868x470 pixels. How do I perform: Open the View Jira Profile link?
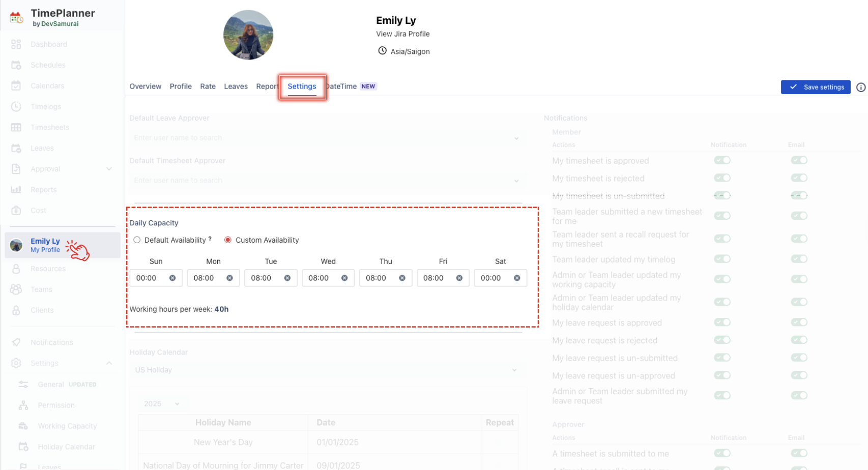(x=402, y=34)
